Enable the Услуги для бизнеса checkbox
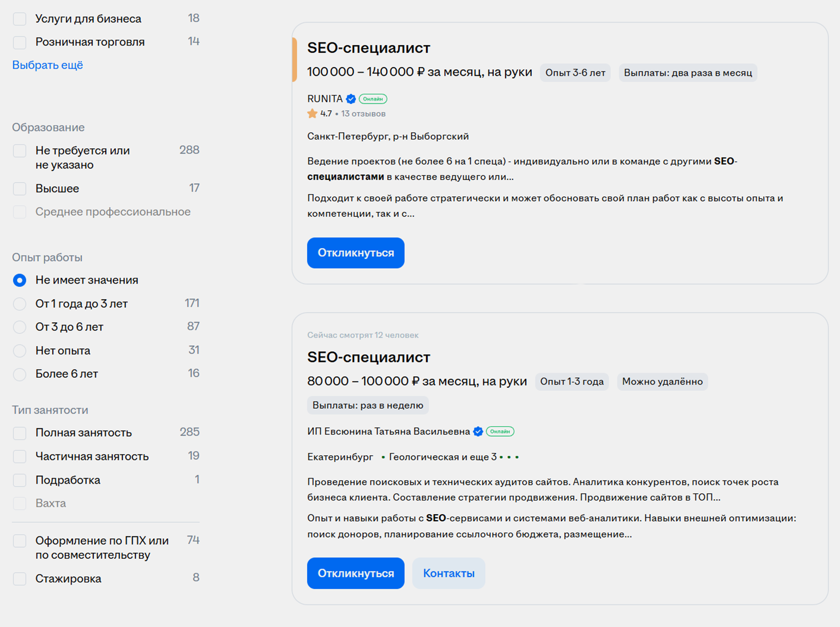The image size is (840, 627). [20, 19]
